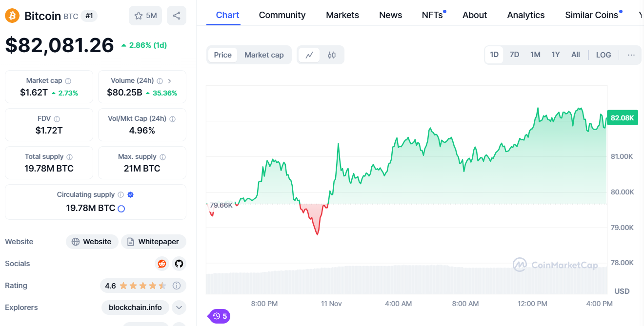Click the Market cap info icon

click(68, 81)
